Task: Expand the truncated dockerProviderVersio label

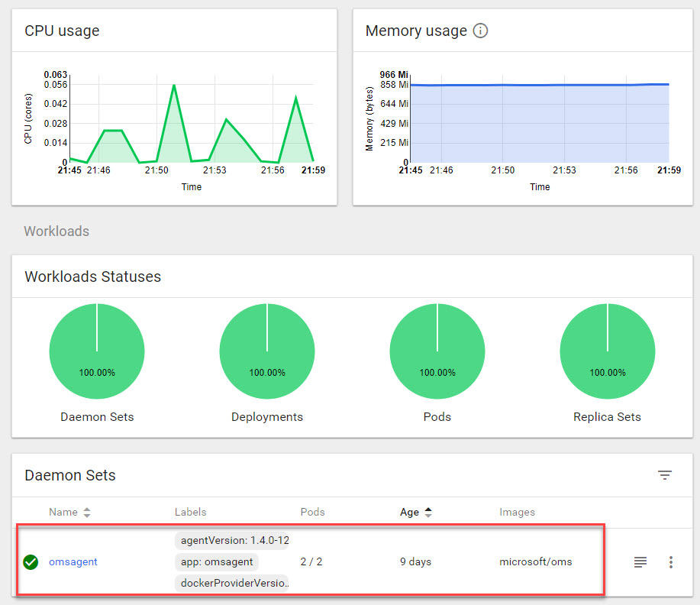Action: (x=231, y=583)
